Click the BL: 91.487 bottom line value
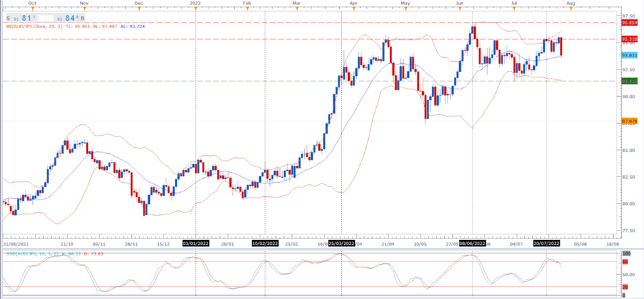 105,27
